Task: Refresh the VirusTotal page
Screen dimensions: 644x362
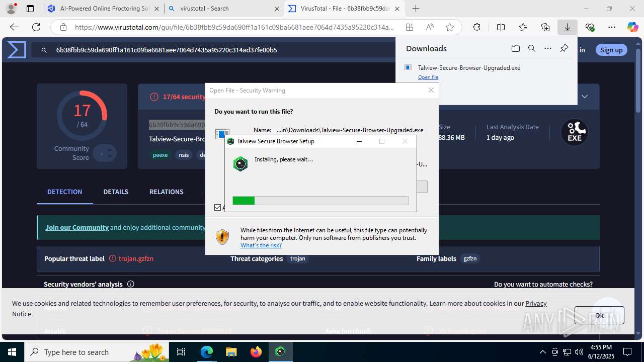Action: point(36,27)
